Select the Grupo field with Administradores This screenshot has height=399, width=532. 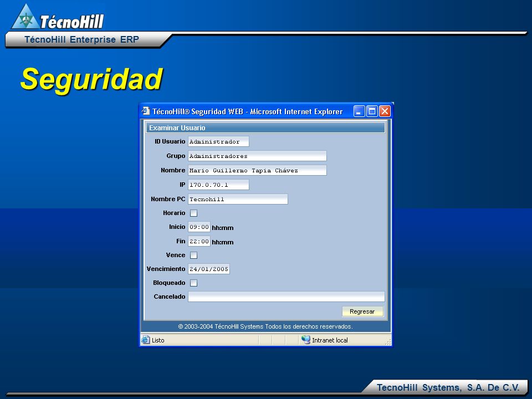click(x=257, y=156)
